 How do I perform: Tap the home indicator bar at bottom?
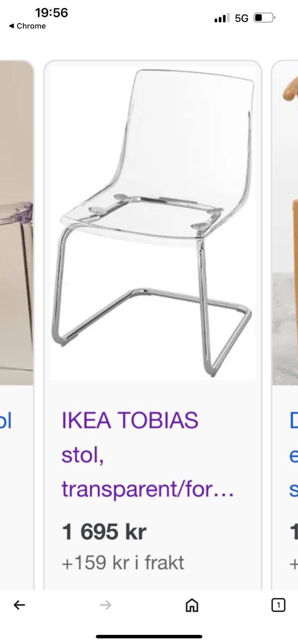[149, 637]
